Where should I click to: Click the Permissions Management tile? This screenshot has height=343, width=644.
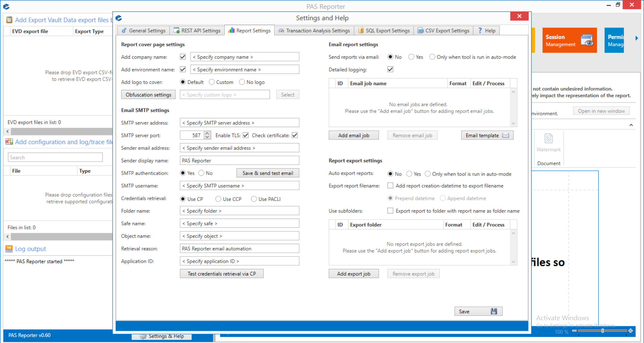(x=614, y=40)
